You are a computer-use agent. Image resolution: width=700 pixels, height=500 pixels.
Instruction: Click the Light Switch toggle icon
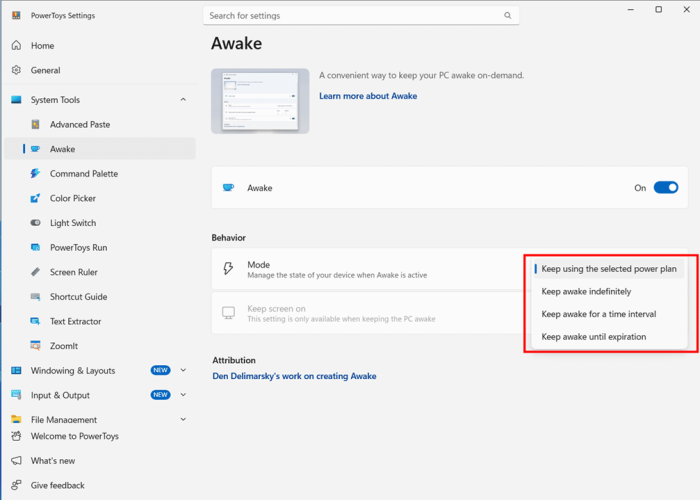click(36, 223)
